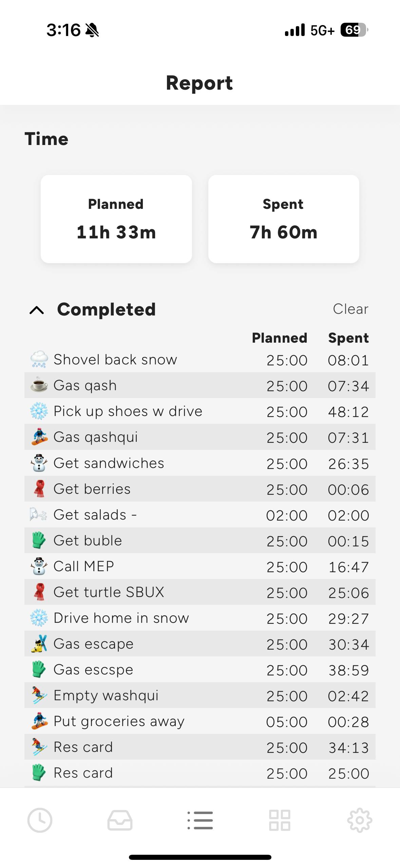Image resolution: width=400 pixels, height=868 pixels.
Task: Open the Planned 11h 33m card
Action: pyautogui.click(x=116, y=219)
